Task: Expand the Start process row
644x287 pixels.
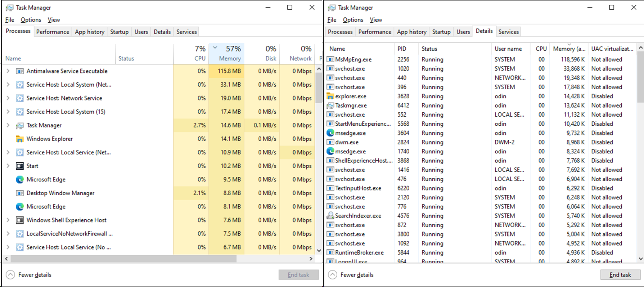Action: pyautogui.click(x=8, y=166)
